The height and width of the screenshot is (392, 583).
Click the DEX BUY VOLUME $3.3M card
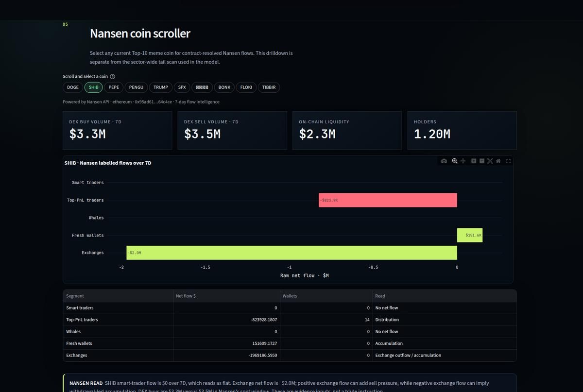click(x=118, y=130)
